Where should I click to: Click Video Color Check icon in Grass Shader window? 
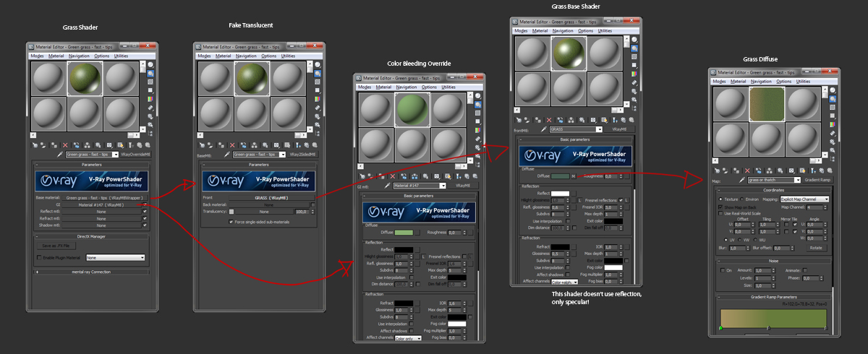click(x=150, y=98)
